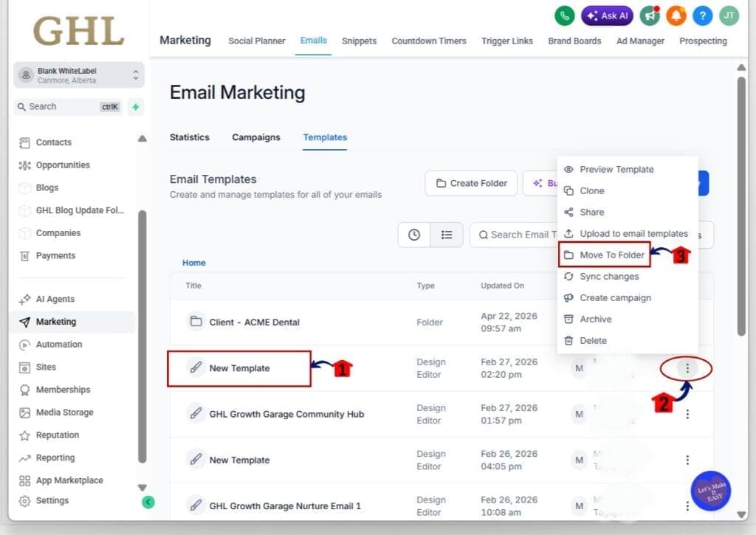Follow the Home breadcrumb link
This screenshot has width=756, height=535.
tap(194, 263)
